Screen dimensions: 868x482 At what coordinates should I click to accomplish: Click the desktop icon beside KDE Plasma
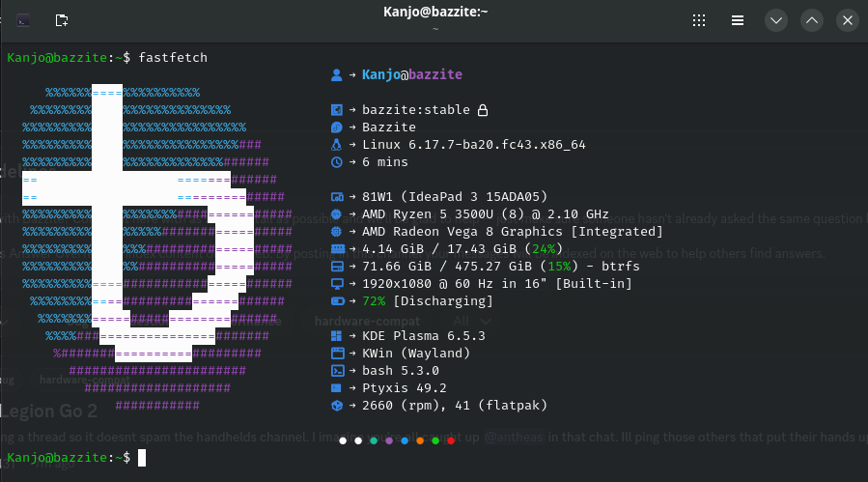coord(336,336)
